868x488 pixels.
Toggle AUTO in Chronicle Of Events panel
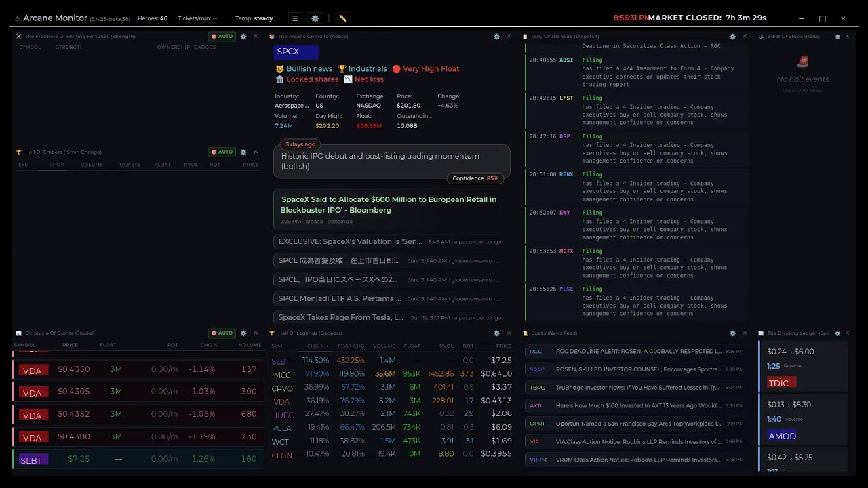(222, 333)
